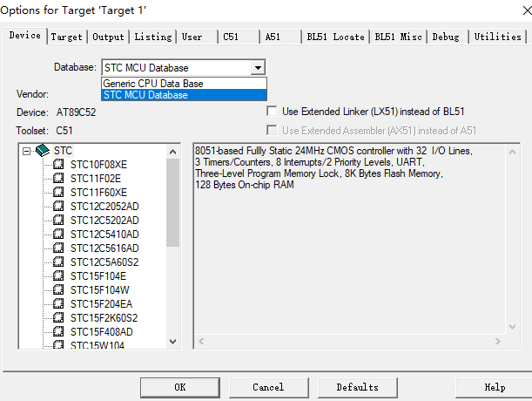Switch to the Target tab
The width and height of the screenshot is (532, 401).
click(x=67, y=37)
